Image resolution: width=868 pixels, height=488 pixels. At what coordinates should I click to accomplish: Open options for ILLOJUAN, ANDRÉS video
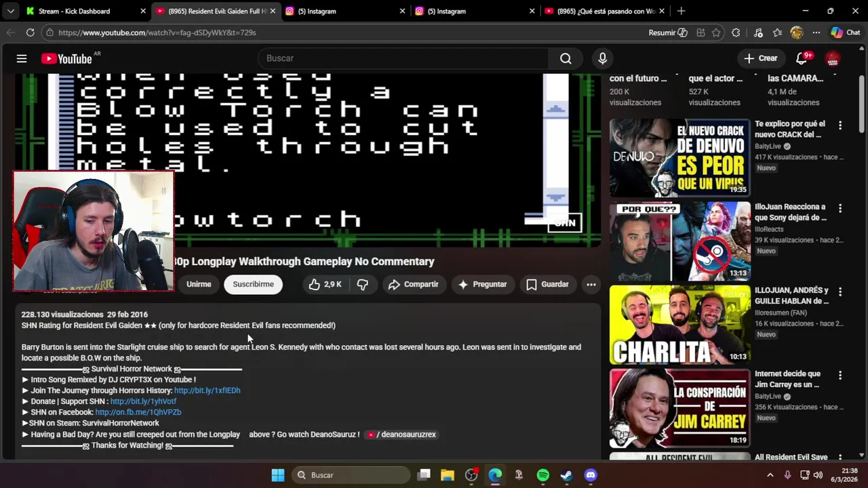click(840, 291)
